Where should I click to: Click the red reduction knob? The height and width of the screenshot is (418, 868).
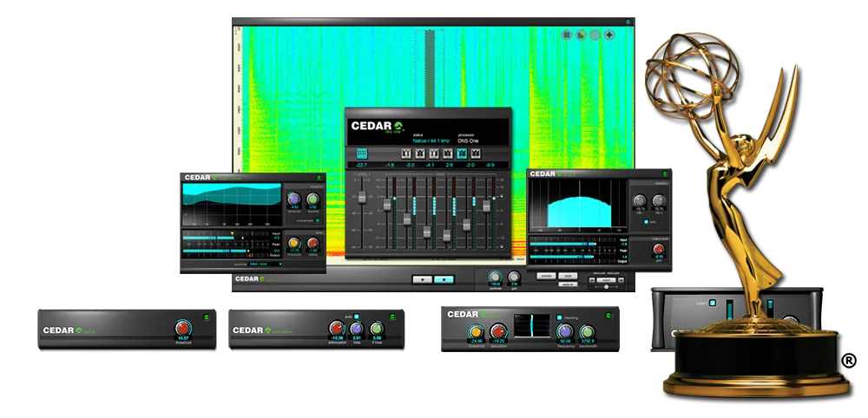[498, 332]
